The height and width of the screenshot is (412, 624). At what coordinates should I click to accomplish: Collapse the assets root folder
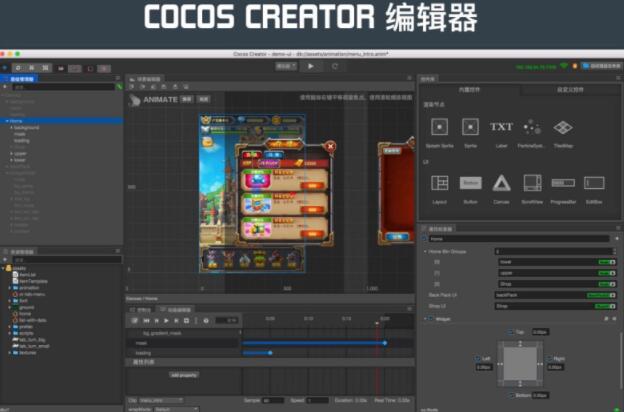pyautogui.click(x=3, y=268)
